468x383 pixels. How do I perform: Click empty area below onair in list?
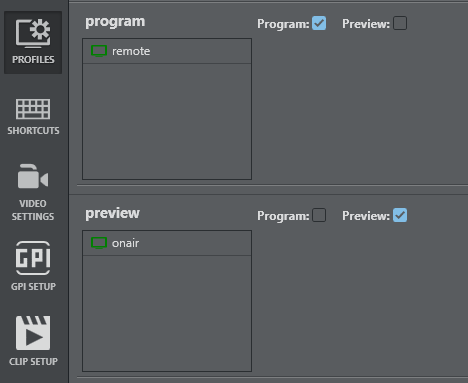click(167, 313)
